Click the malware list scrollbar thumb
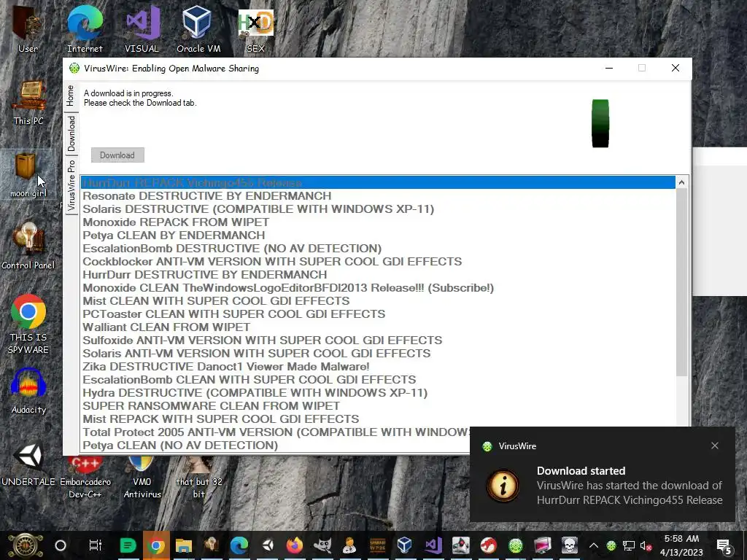Image resolution: width=747 pixels, height=560 pixels. click(682, 282)
